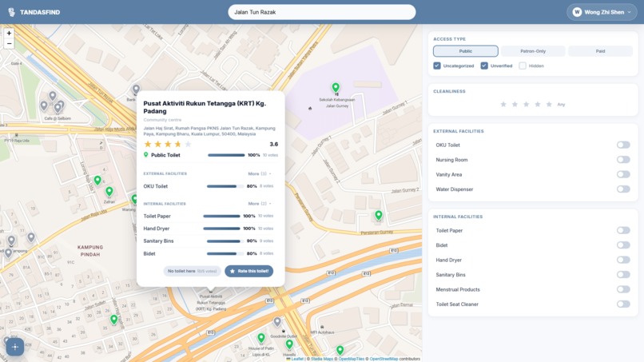Screen dimensions: 644x362
Task: Set cleanliness filter to one star
Action: tap(503, 105)
